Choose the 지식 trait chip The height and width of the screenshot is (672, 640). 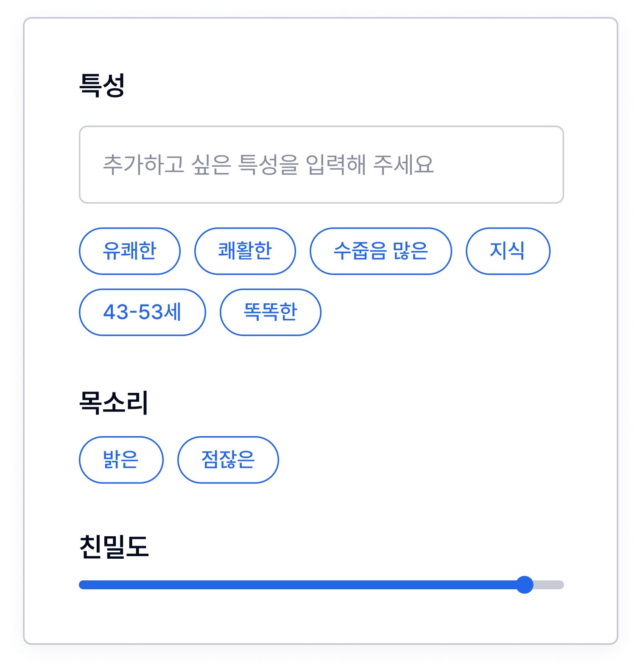(x=508, y=251)
